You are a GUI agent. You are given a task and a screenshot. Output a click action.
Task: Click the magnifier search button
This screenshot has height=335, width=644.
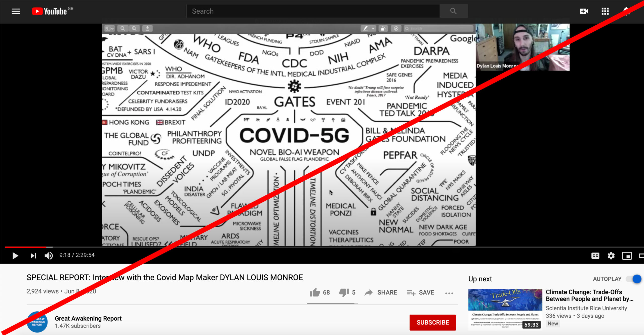click(453, 11)
